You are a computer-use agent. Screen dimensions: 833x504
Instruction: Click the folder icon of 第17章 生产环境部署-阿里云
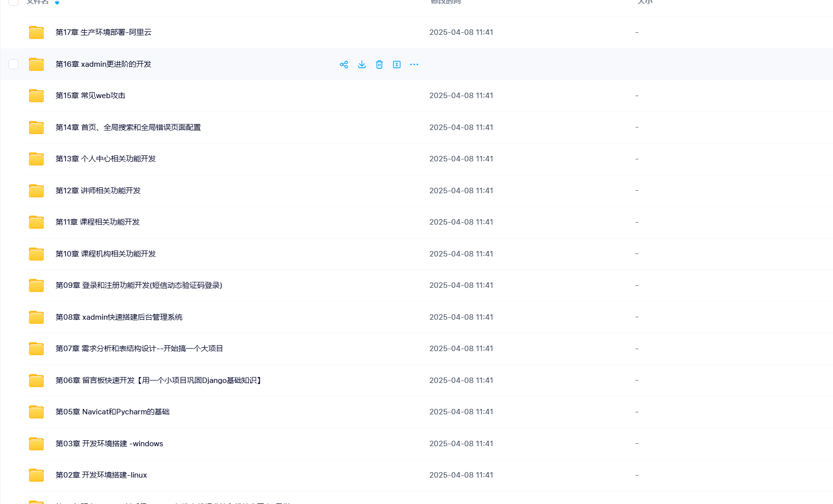[36, 32]
